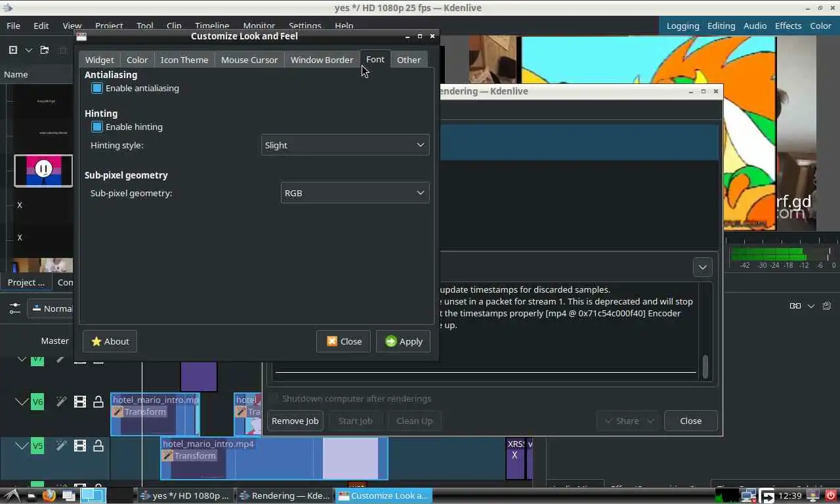This screenshot has height=504, width=840.
Task: Click the Add Clip icon in project bin
Action: pyautogui.click(x=12, y=50)
